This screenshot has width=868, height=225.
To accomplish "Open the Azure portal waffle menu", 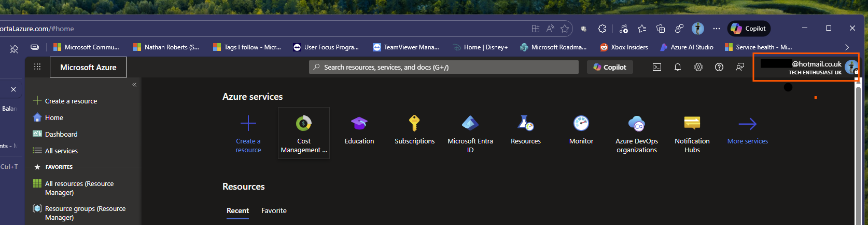I will tap(37, 67).
